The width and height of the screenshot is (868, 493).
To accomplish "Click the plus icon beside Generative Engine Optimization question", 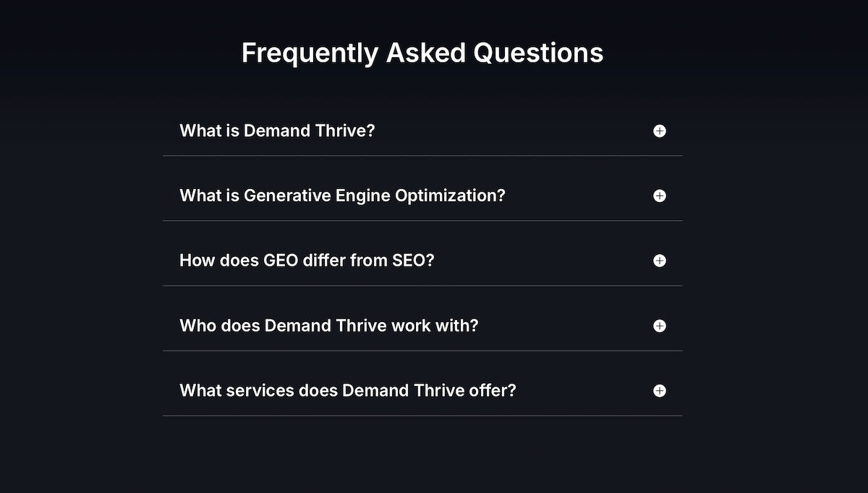I will [660, 196].
